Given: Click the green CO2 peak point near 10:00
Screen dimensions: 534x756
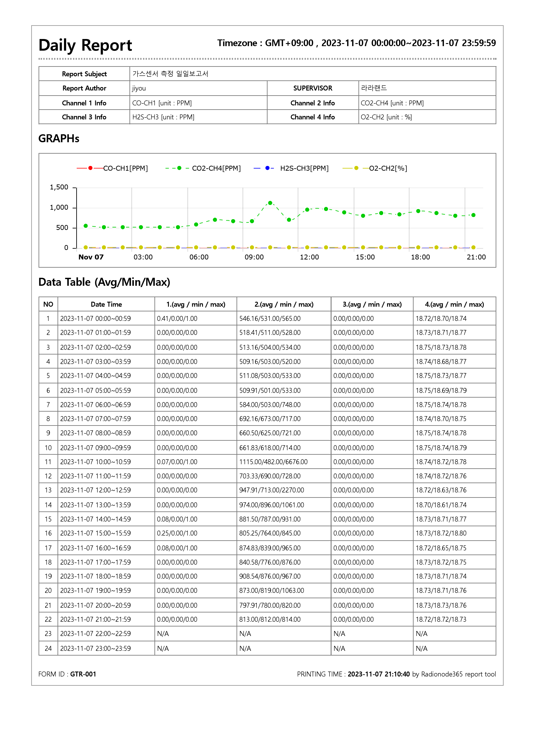Looking at the screenshot, I should [x=270, y=203].
